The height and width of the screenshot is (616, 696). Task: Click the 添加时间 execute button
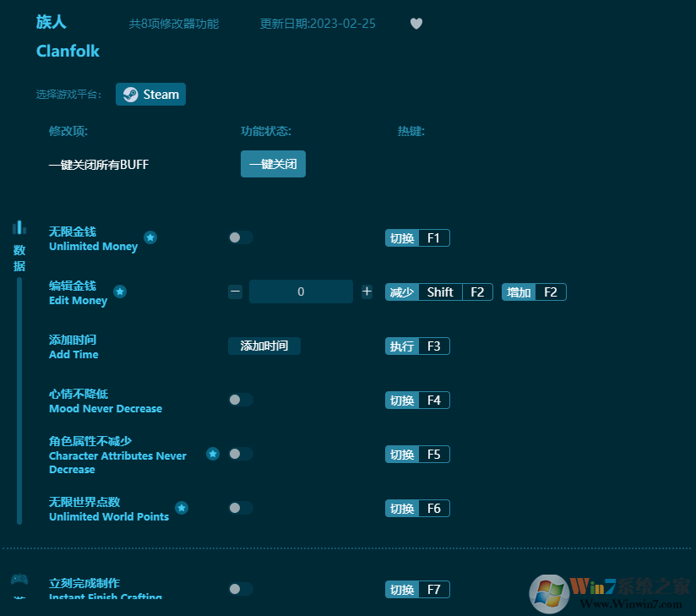pos(264,346)
